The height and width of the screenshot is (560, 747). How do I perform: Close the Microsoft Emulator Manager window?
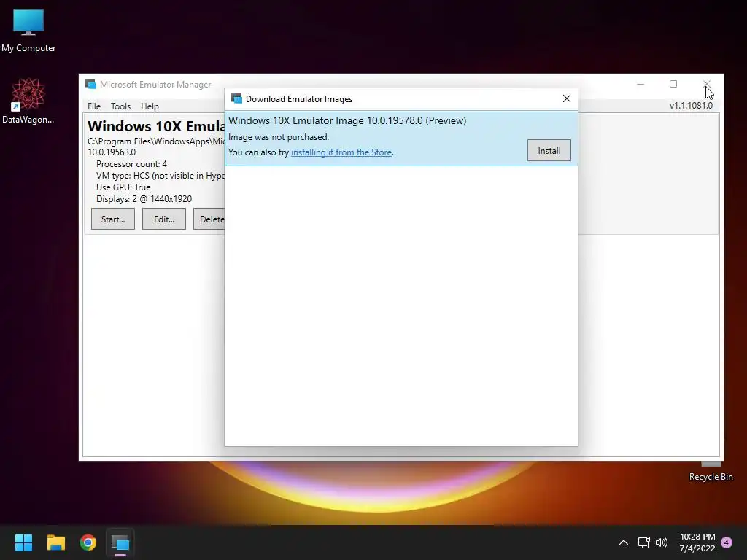click(707, 85)
